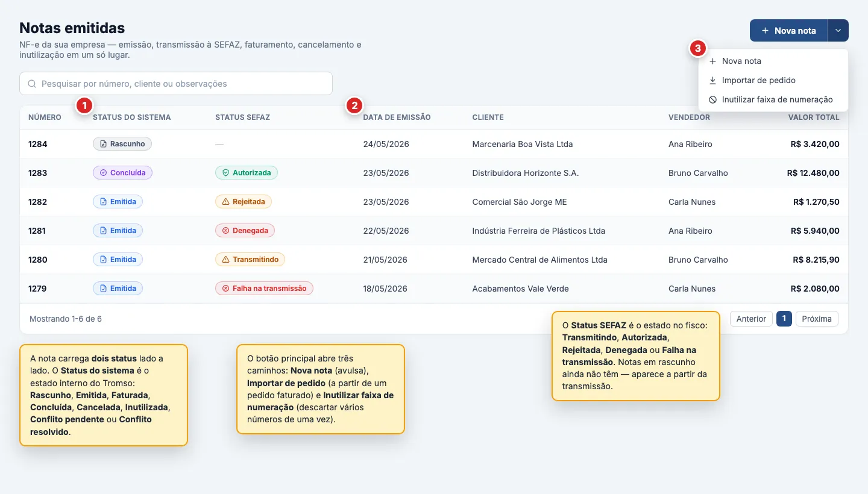Image resolution: width=868 pixels, height=494 pixels.
Task: Click the value R$ 8.215,90
Action: click(x=816, y=260)
